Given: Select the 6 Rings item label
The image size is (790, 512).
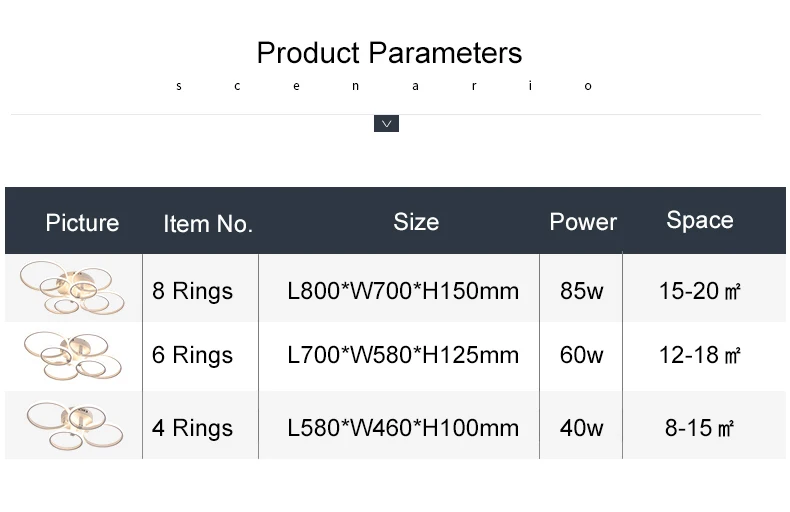Looking at the screenshot, I should pyautogui.click(x=192, y=355).
